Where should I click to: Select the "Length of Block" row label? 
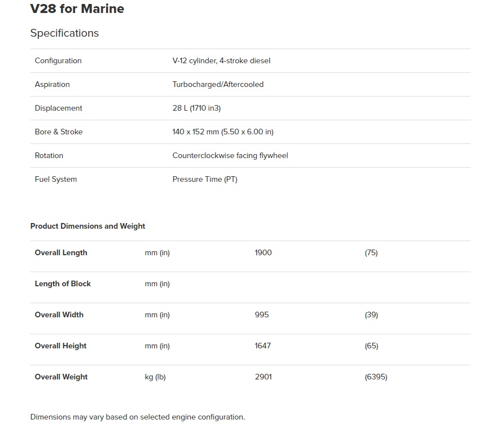(63, 284)
